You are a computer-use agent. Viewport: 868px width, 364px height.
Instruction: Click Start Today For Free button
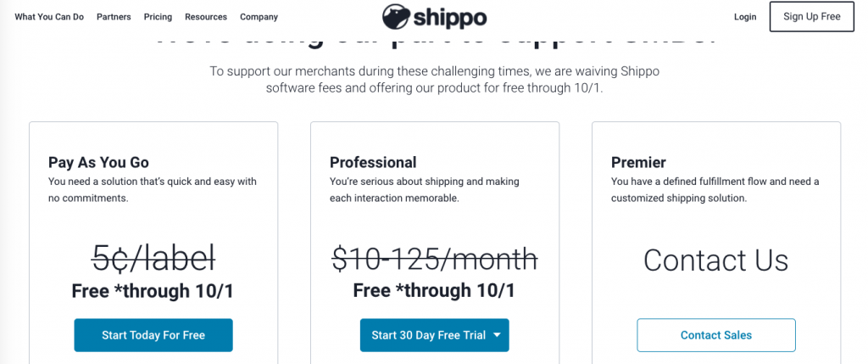153,335
